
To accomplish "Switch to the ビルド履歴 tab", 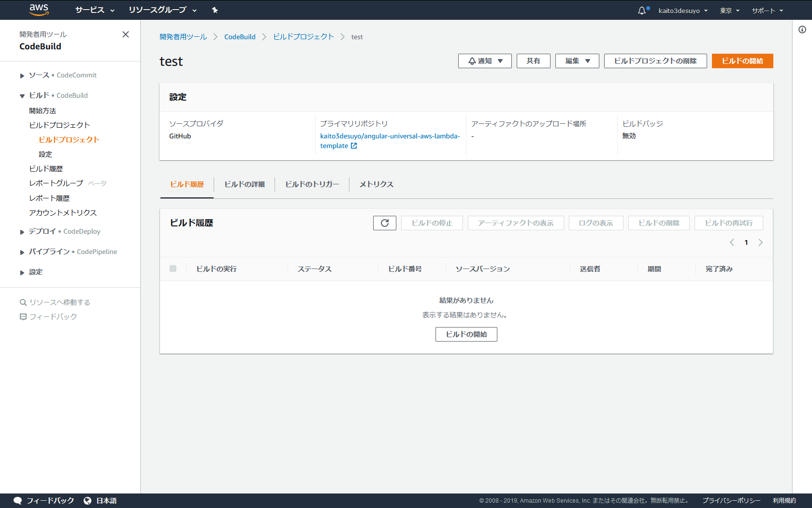I will click(x=187, y=184).
